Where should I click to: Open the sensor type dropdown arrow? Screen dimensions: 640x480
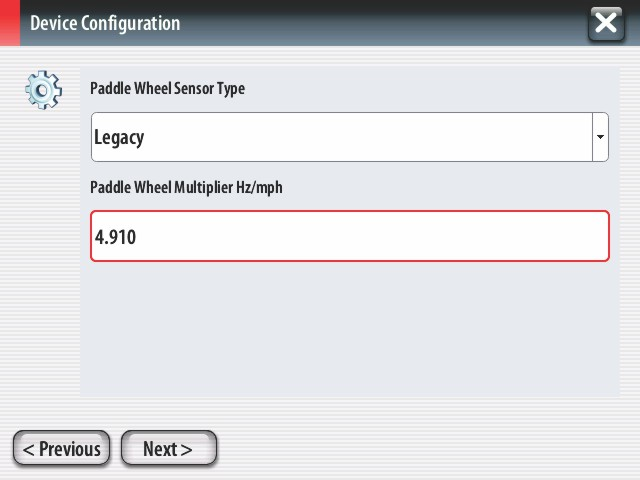[x=600, y=137]
